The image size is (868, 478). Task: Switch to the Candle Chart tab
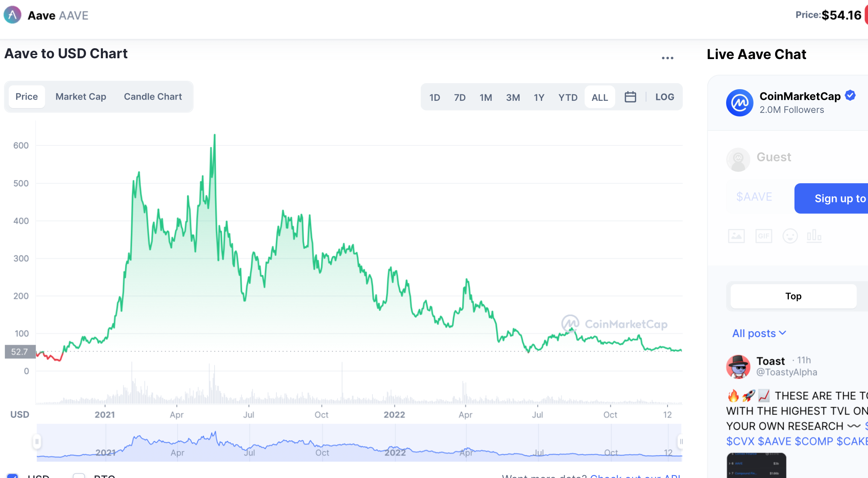[x=153, y=97]
